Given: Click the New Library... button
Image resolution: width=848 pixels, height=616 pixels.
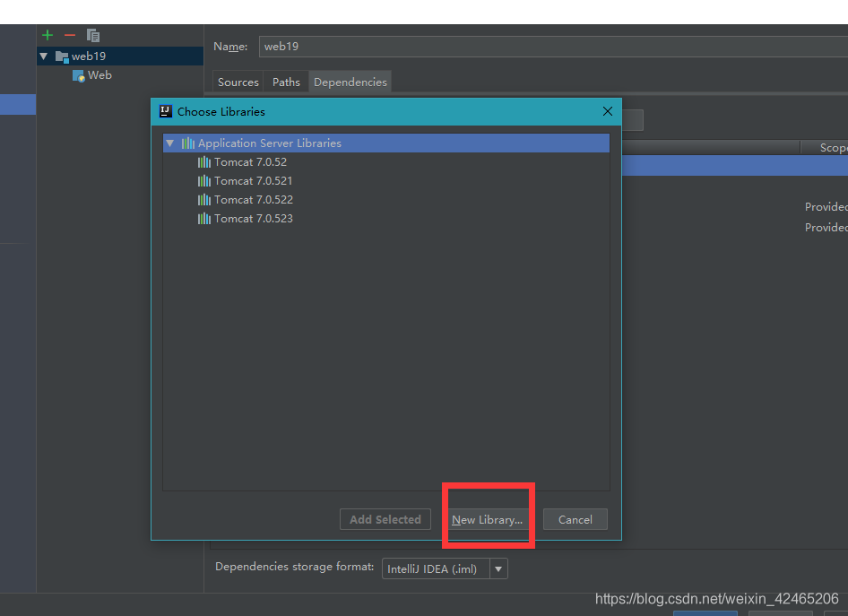Looking at the screenshot, I should tap(488, 519).
